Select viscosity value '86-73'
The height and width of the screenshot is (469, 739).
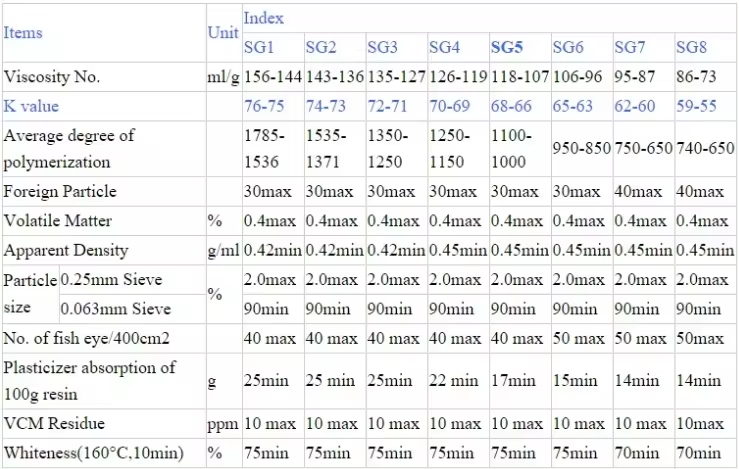(x=696, y=76)
